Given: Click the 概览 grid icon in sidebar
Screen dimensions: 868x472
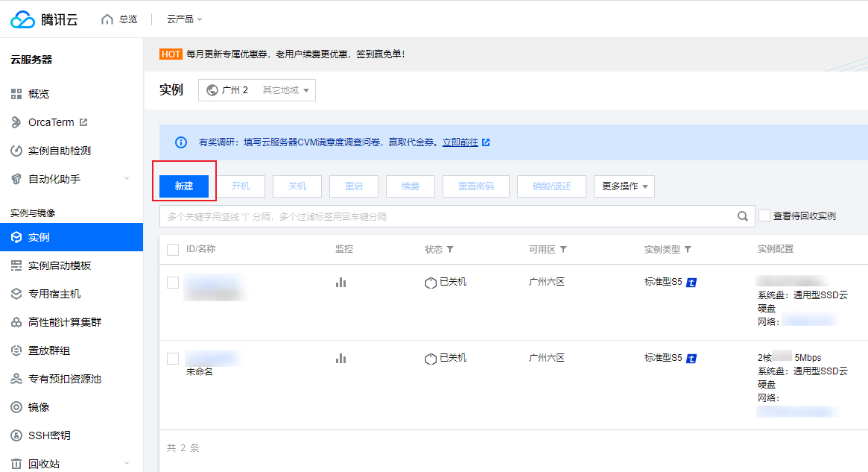Looking at the screenshot, I should coord(16,94).
